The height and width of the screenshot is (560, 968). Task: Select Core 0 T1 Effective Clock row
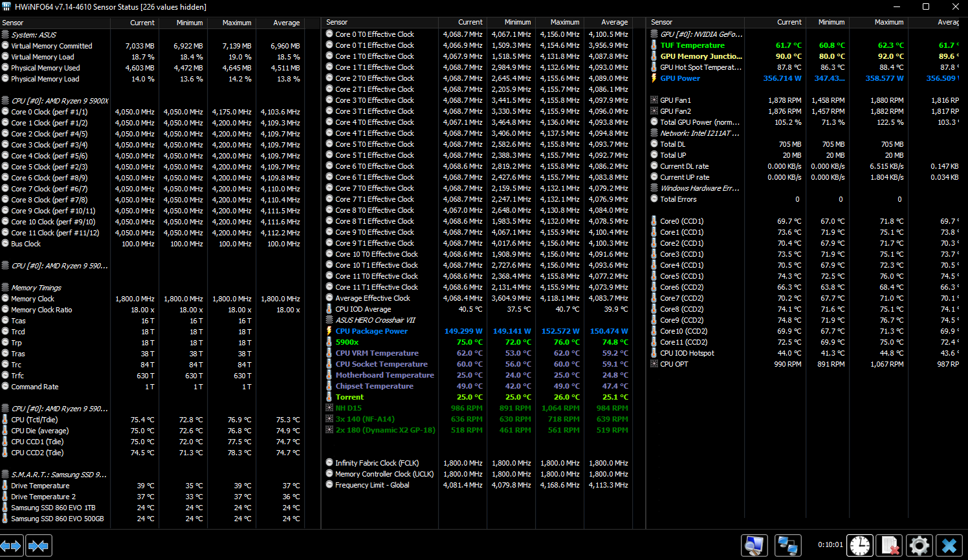coord(478,45)
